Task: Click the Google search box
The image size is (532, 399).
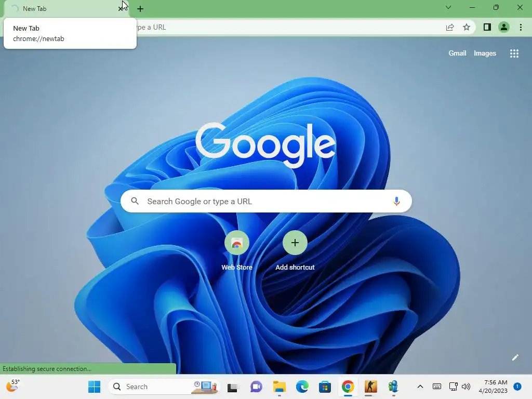Action: click(266, 201)
